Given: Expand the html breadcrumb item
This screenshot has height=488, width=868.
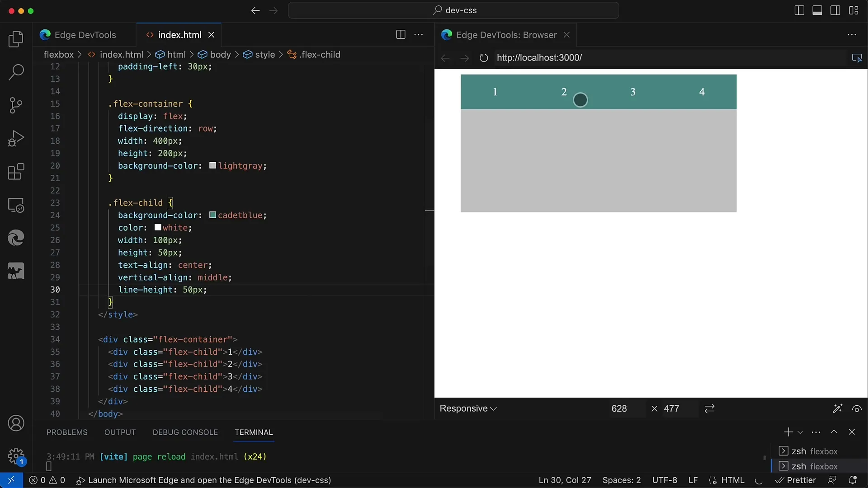Looking at the screenshot, I should point(170,55).
